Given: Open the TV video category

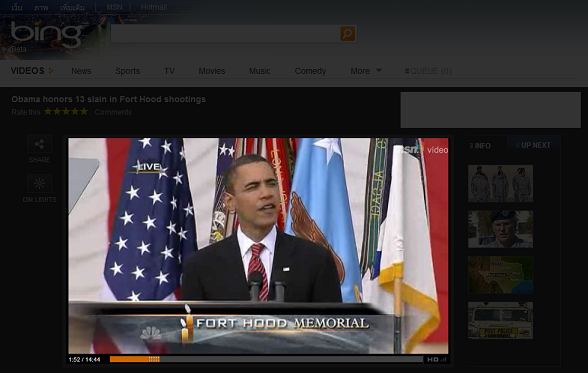Looking at the screenshot, I should pyautogui.click(x=169, y=71).
